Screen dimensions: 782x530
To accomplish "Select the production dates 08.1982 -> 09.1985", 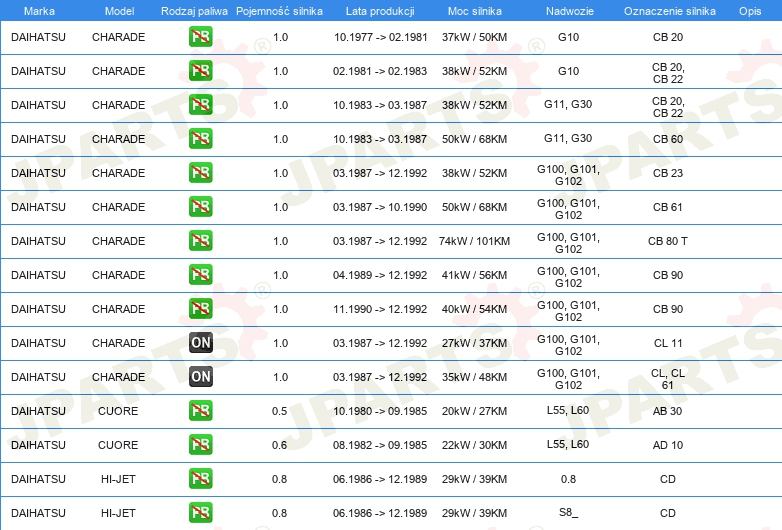I will click(380, 445).
